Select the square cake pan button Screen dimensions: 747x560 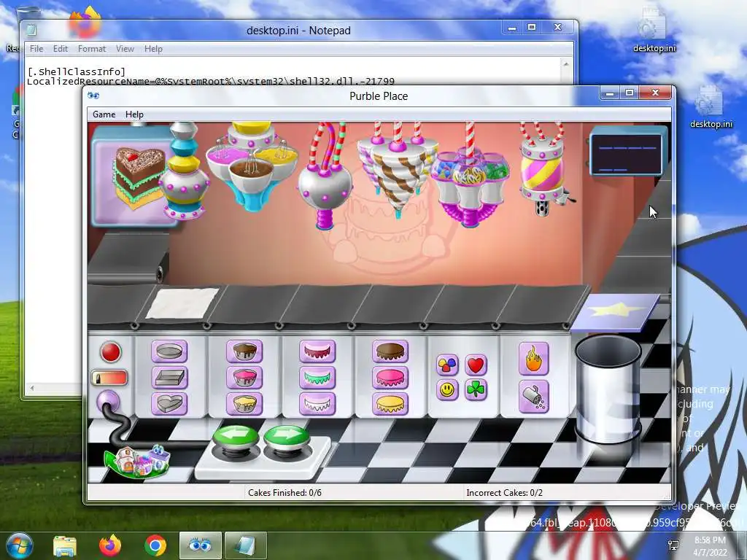point(169,378)
